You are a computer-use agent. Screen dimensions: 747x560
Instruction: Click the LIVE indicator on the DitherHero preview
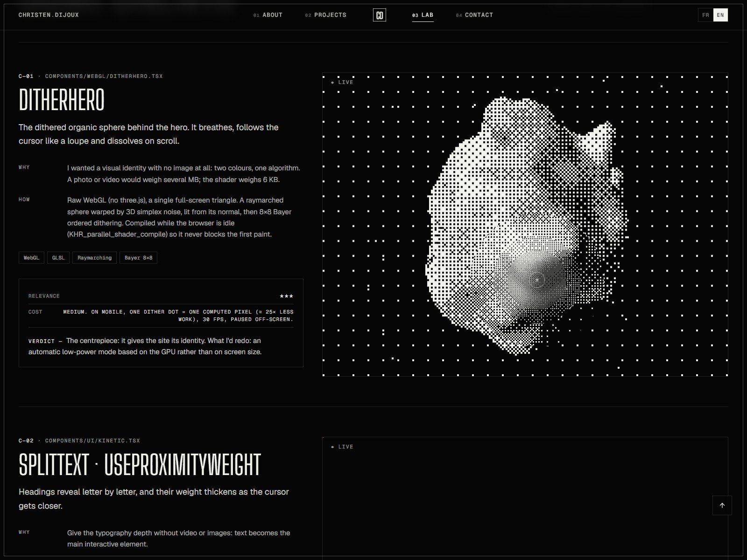pos(342,82)
